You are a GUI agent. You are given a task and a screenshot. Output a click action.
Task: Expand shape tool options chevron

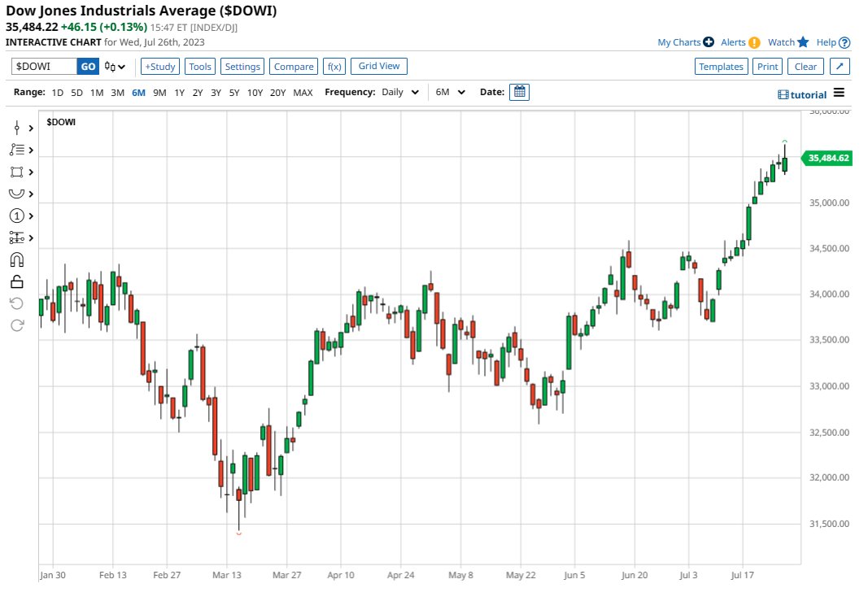coord(31,172)
